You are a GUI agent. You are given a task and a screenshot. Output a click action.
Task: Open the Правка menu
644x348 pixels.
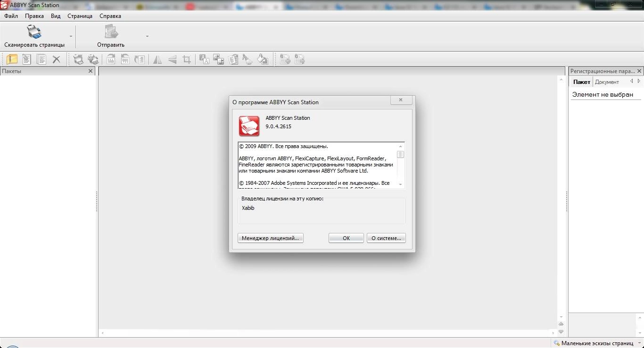(34, 16)
